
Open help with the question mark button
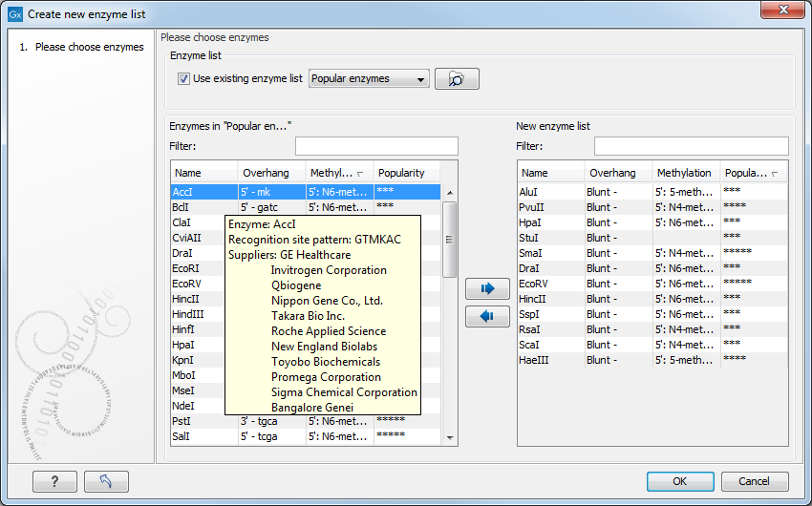[54, 481]
